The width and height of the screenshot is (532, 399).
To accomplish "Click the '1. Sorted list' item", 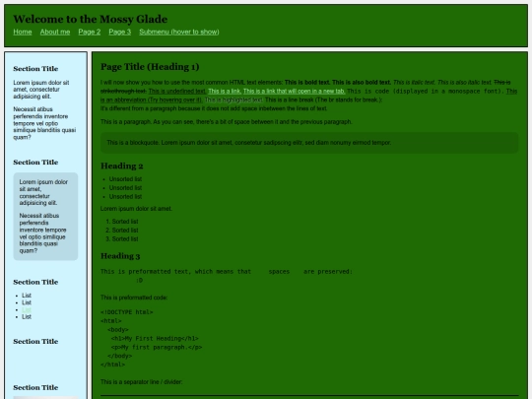I will pyautogui.click(x=122, y=222).
